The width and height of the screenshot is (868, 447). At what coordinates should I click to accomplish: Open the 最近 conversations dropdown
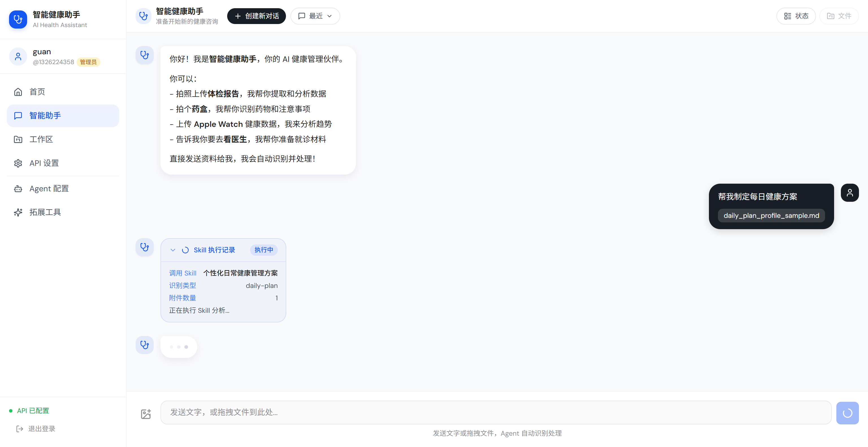pos(315,16)
